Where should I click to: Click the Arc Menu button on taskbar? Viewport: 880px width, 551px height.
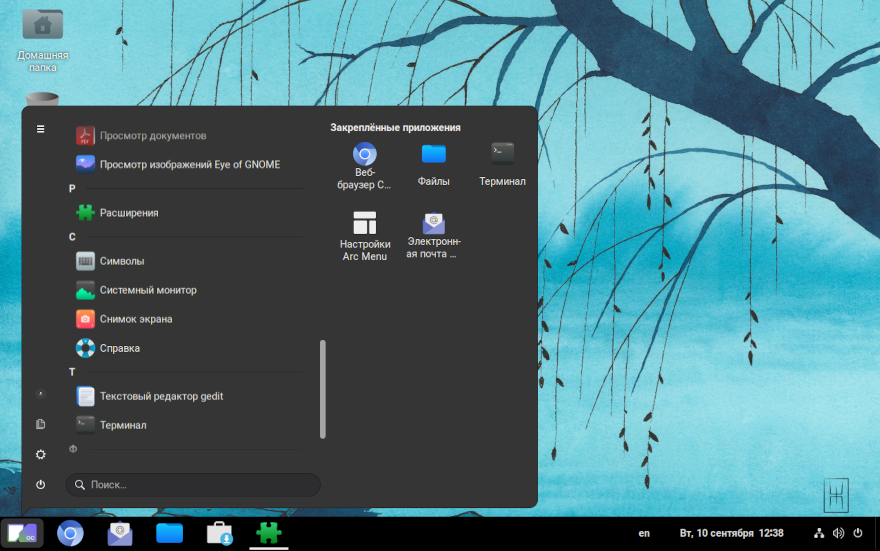point(20,534)
